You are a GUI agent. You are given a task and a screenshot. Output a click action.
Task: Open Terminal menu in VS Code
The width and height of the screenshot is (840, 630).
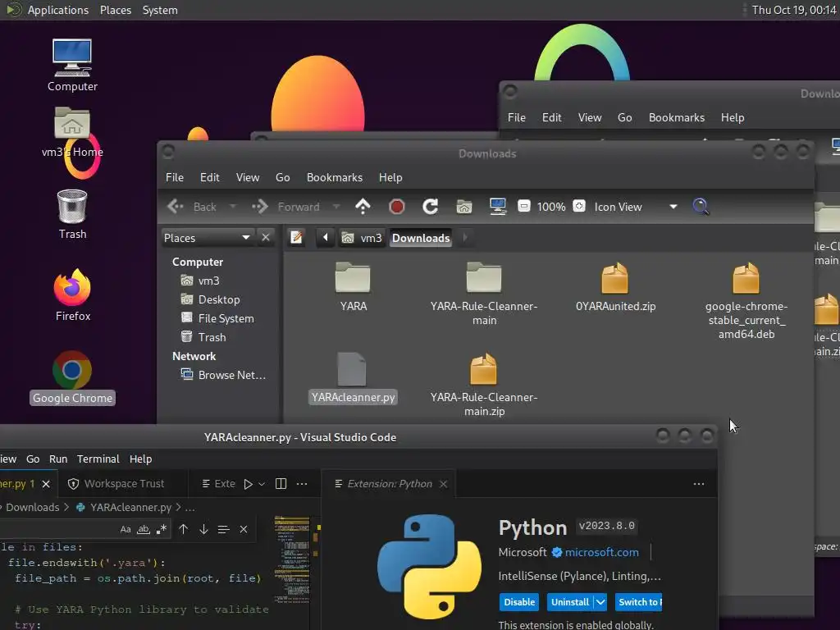pos(98,459)
